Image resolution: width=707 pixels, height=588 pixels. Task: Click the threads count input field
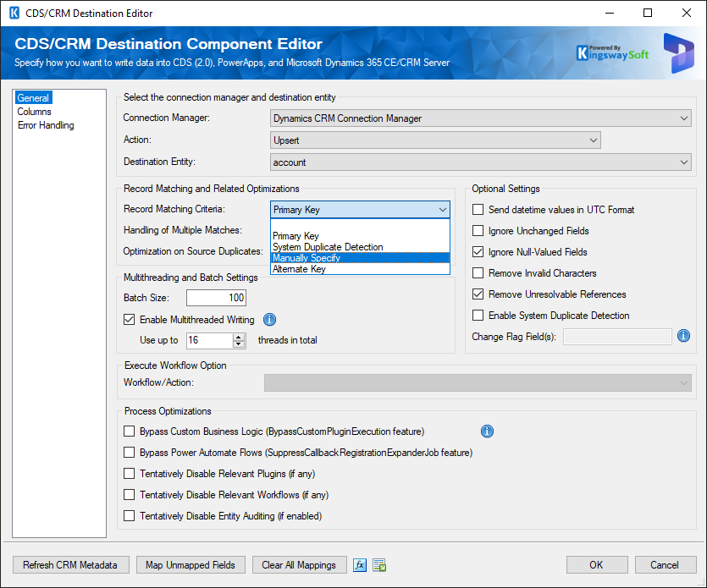coord(210,340)
